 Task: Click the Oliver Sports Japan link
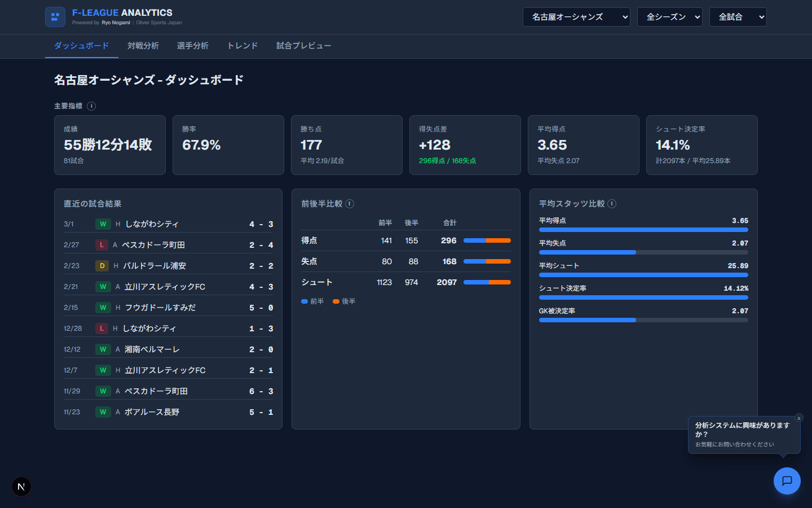(159, 23)
